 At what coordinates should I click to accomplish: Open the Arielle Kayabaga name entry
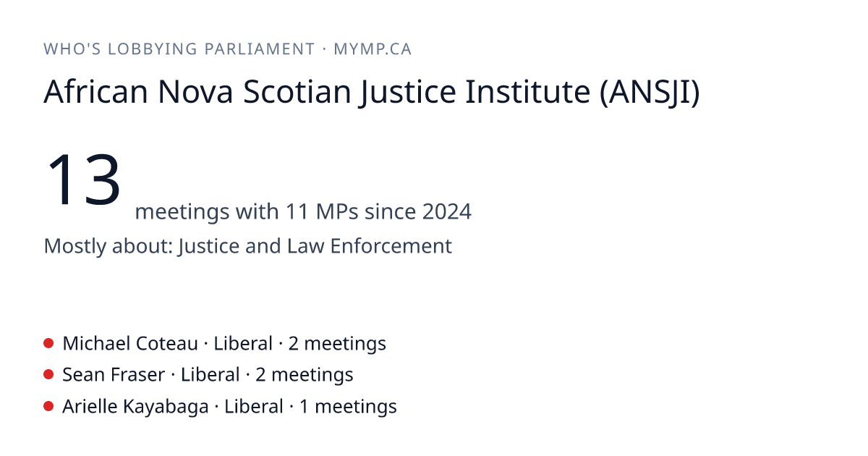click(x=135, y=406)
